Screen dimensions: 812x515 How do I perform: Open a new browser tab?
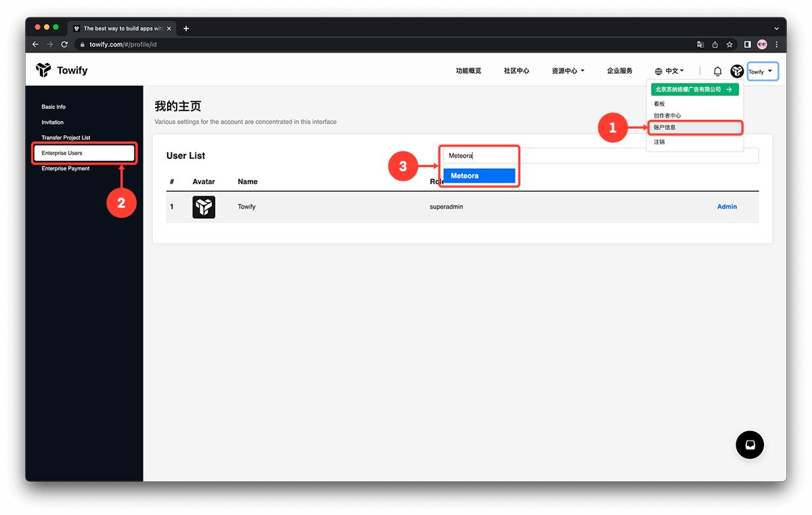coord(186,28)
